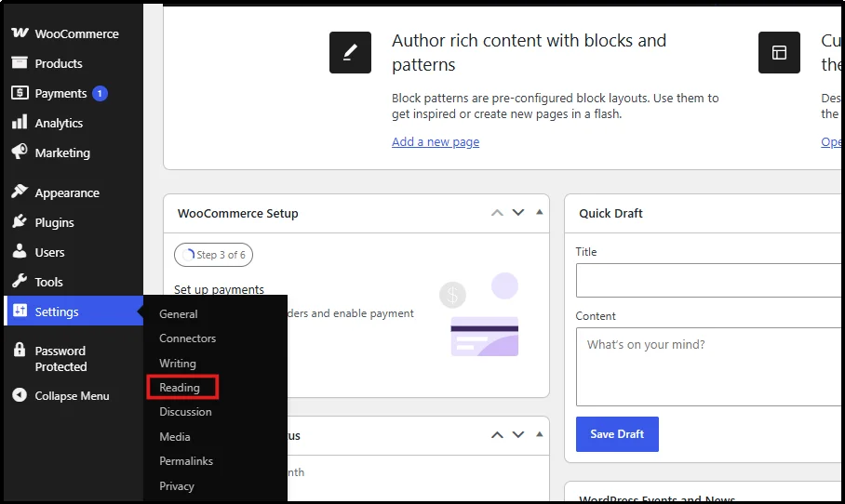The height and width of the screenshot is (504, 845).
Task: Move WooCommerce Setup widget up
Action: point(497,213)
